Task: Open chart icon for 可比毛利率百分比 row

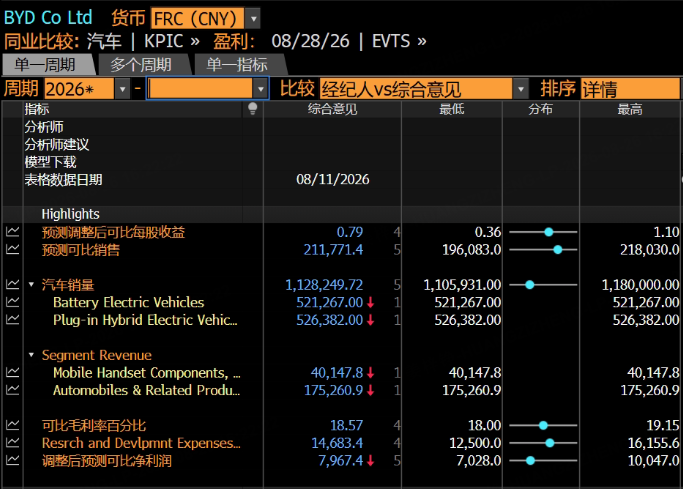Action: [x=13, y=425]
